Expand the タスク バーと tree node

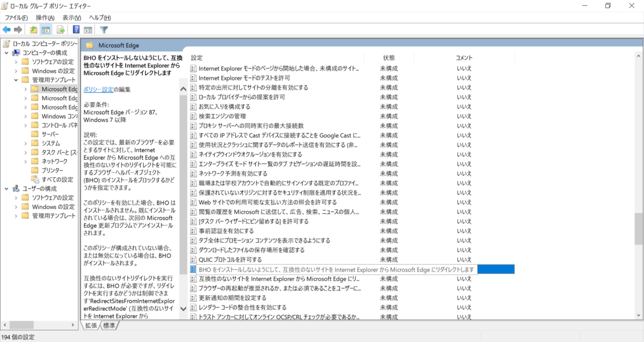pos(25,152)
